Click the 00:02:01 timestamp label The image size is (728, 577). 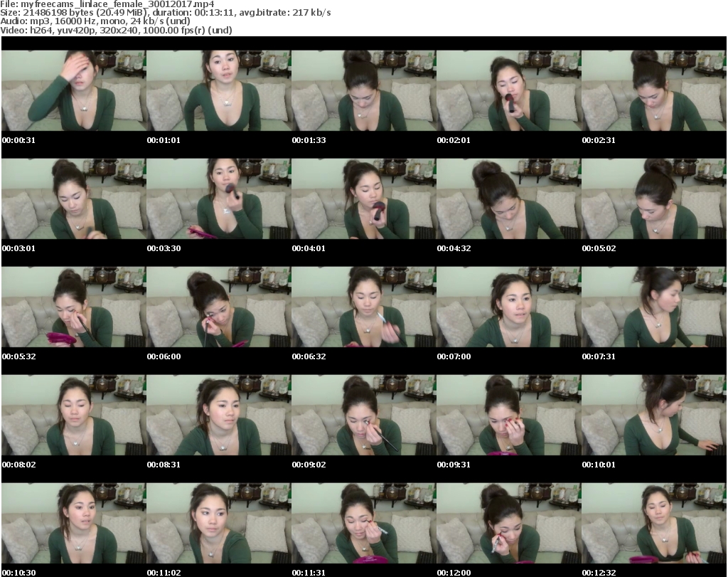454,140
